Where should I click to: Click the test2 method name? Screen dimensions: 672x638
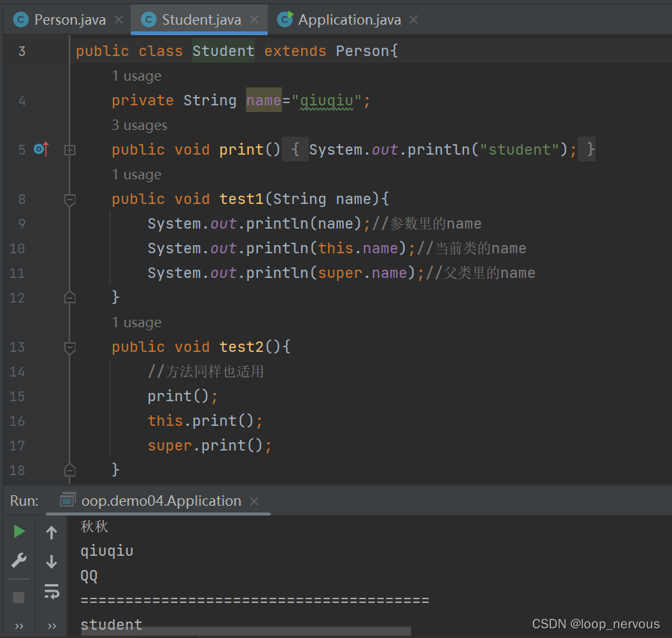pos(241,347)
